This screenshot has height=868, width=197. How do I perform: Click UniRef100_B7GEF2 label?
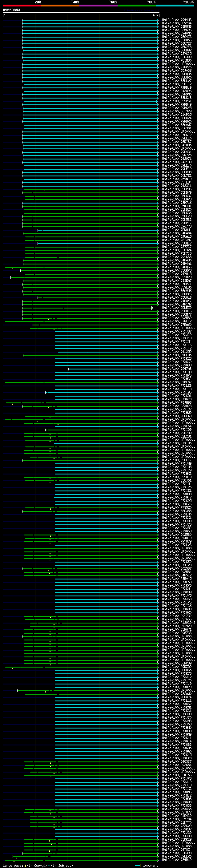pyautogui.click(x=176, y=321)
